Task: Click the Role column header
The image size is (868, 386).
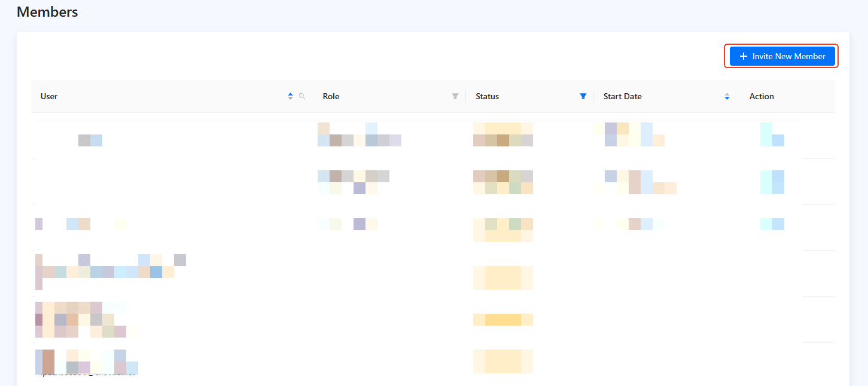Action: [x=390, y=96]
